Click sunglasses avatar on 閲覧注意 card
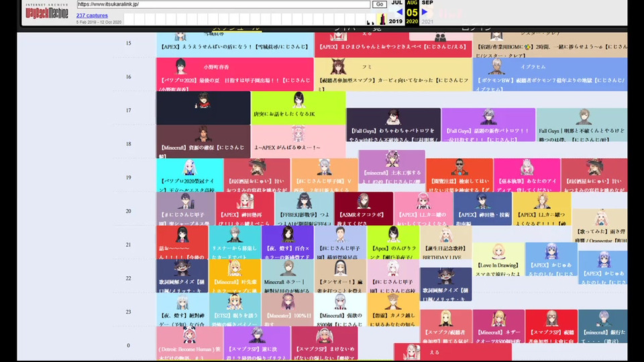644x362 pixels. pos(459,168)
